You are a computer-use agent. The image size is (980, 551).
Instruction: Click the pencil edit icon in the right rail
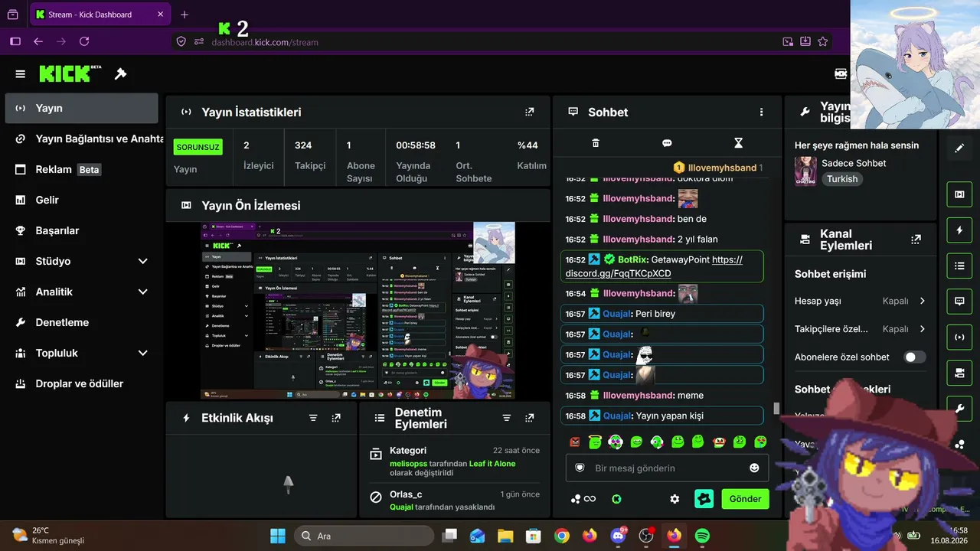coord(959,148)
